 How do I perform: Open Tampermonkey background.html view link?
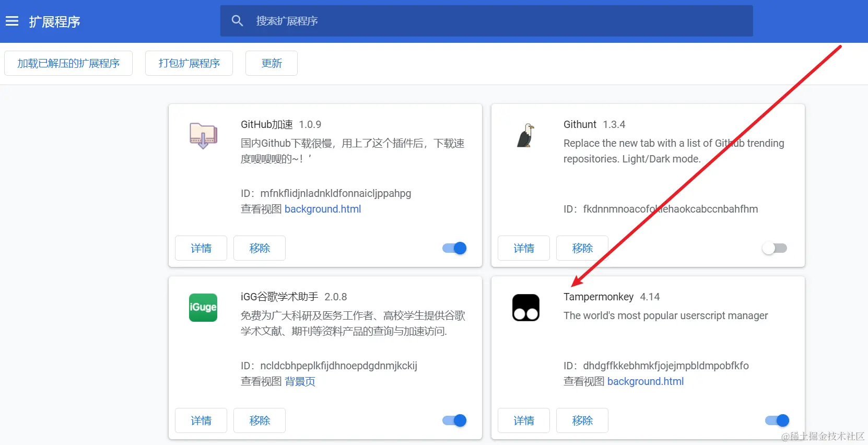point(646,381)
